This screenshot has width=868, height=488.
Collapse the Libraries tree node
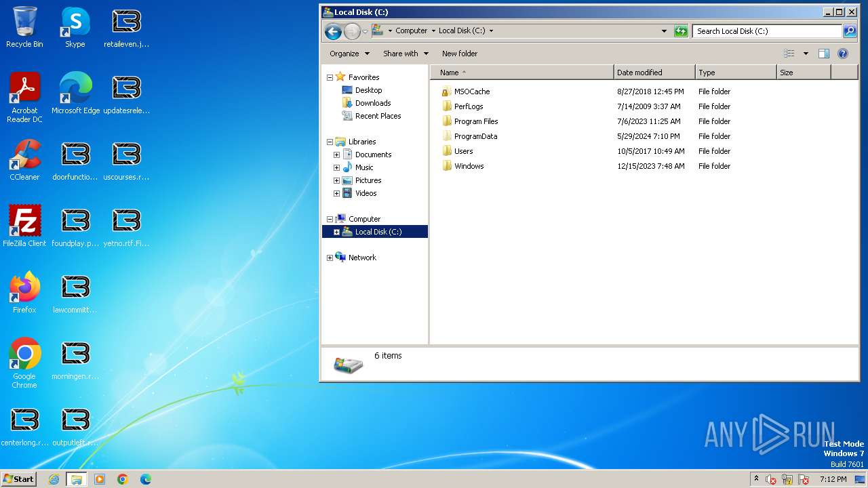tap(330, 142)
